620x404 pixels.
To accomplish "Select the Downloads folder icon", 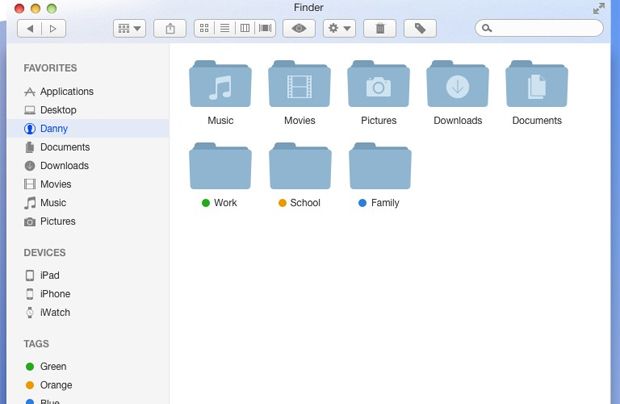I will click(x=457, y=84).
